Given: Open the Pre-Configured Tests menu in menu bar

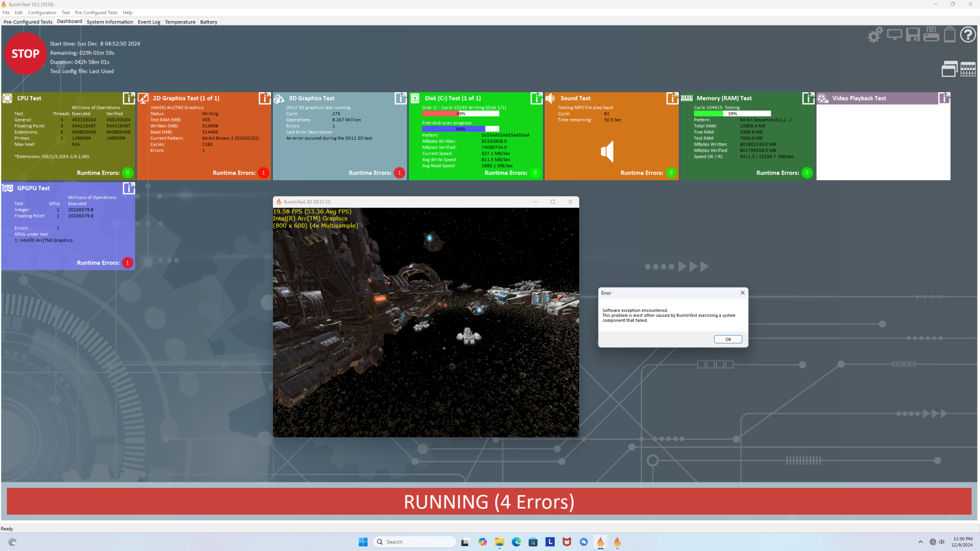Looking at the screenshot, I should tap(96, 13).
